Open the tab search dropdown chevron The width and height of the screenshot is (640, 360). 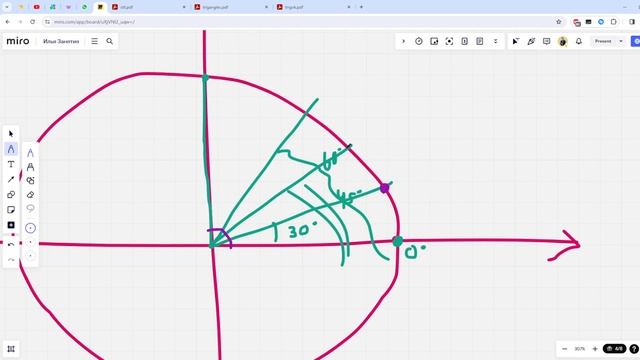pyautogui.click(x=7, y=7)
